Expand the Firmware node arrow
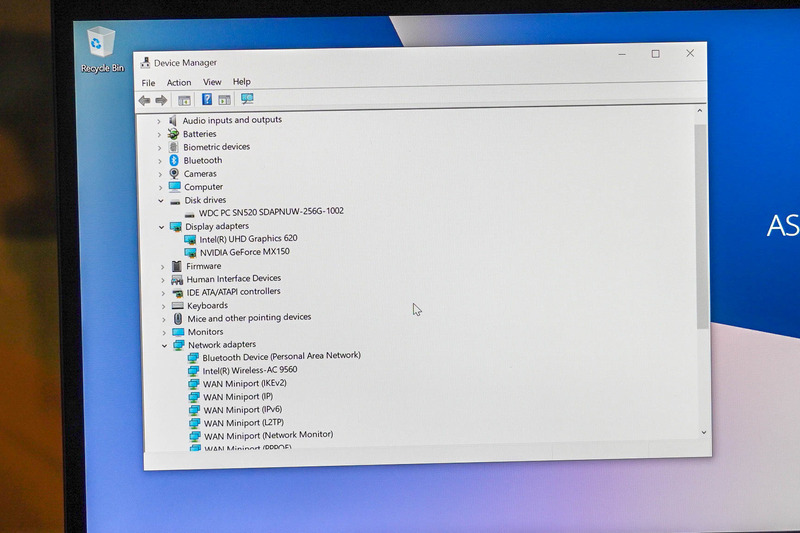Image resolution: width=800 pixels, height=533 pixels. pos(162,267)
